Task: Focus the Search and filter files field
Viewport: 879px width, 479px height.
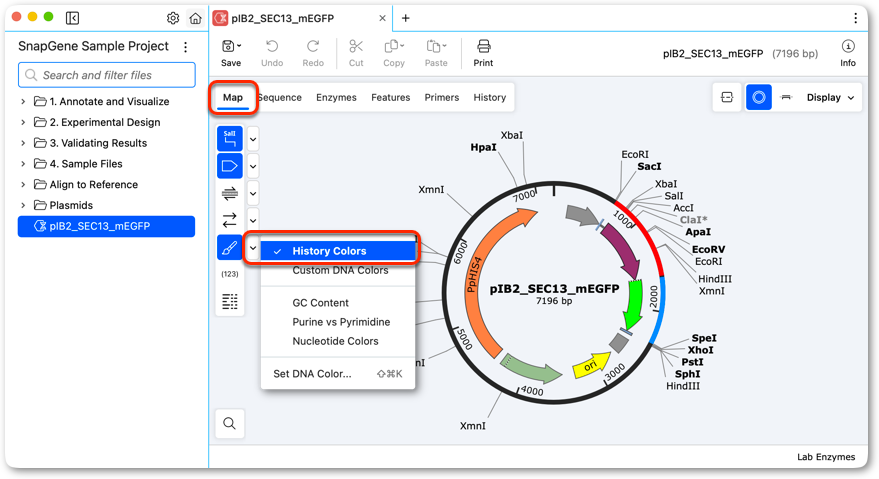Action: click(x=107, y=75)
